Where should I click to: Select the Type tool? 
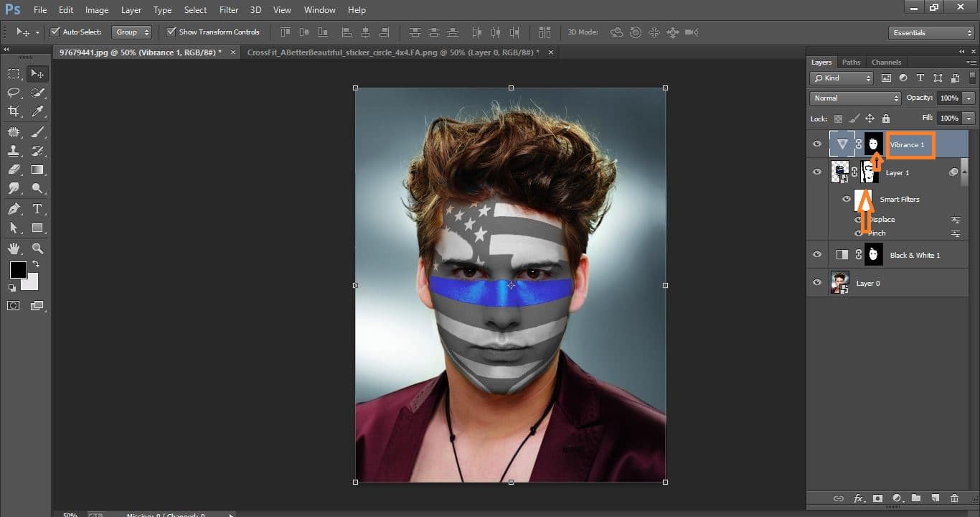point(37,208)
